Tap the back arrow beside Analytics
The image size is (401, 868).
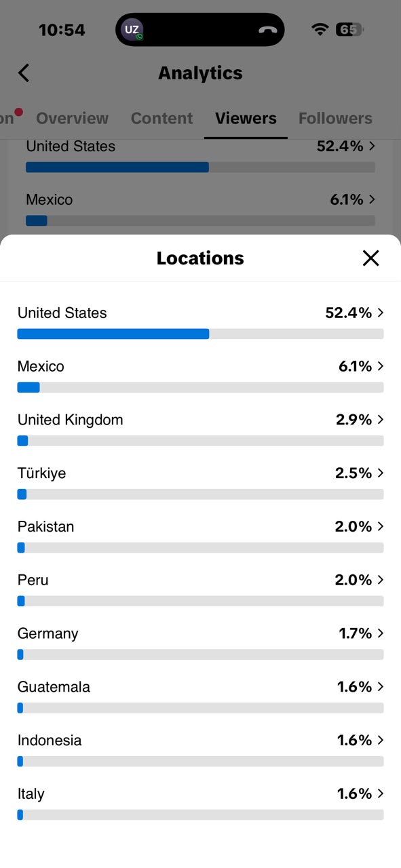(24, 73)
